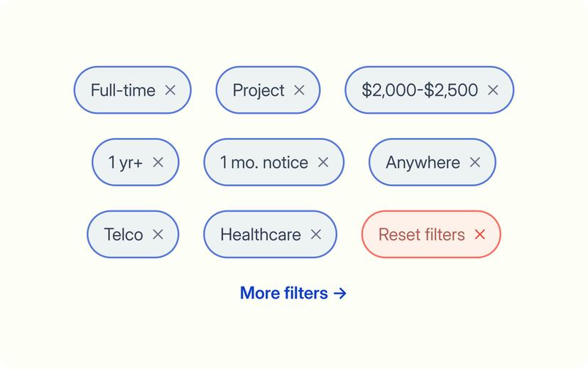Dismiss the 1 mo. notice filter X

323,162
